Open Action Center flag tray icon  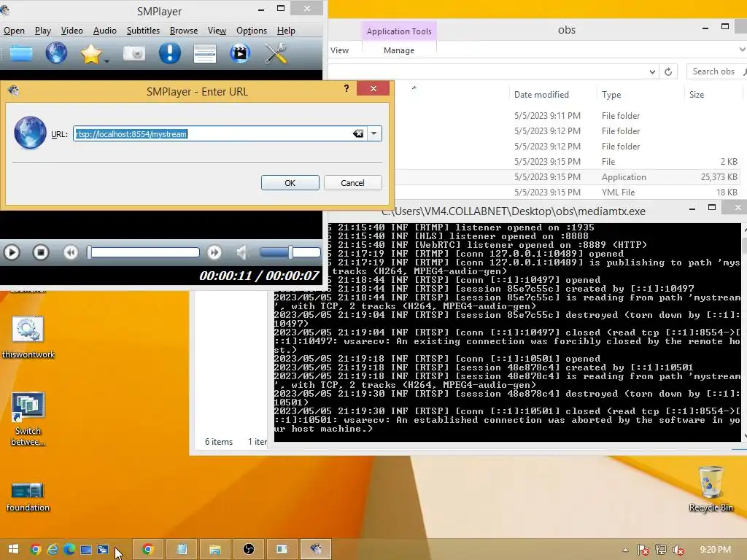[x=643, y=550]
